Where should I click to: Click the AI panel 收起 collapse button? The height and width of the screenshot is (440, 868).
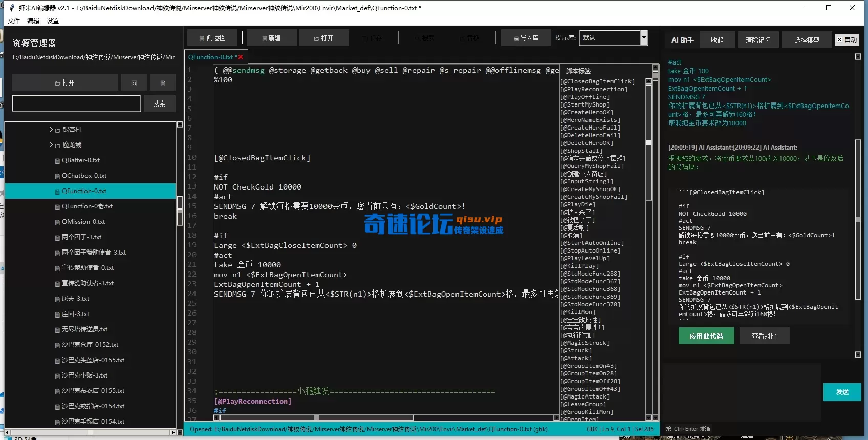pyautogui.click(x=717, y=40)
